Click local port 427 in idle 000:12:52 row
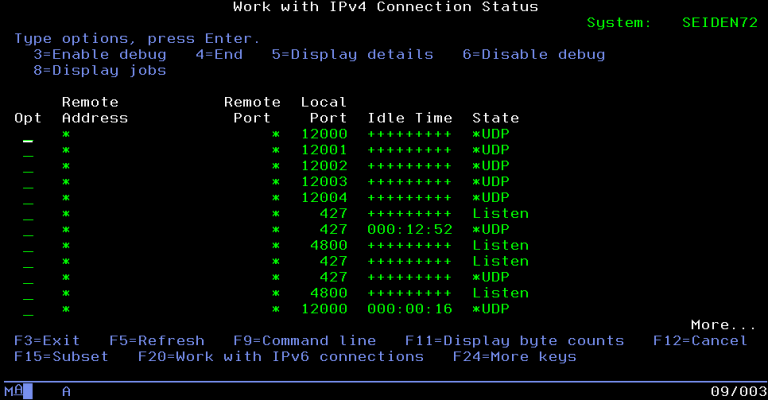The height and width of the screenshot is (400, 768). [334, 230]
